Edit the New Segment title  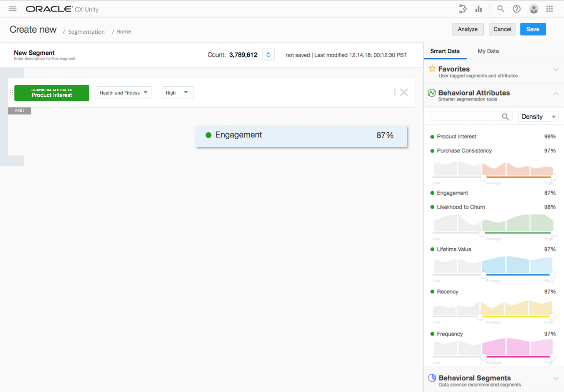pyautogui.click(x=34, y=53)
